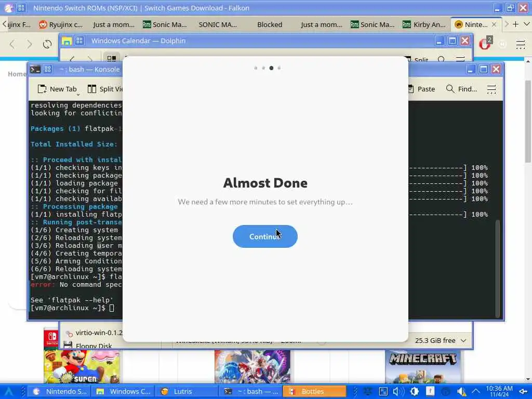Go forward in Falkon browser toolbar
The width and height of the screenshot is (532, 399).
click(x=30, y=44)
